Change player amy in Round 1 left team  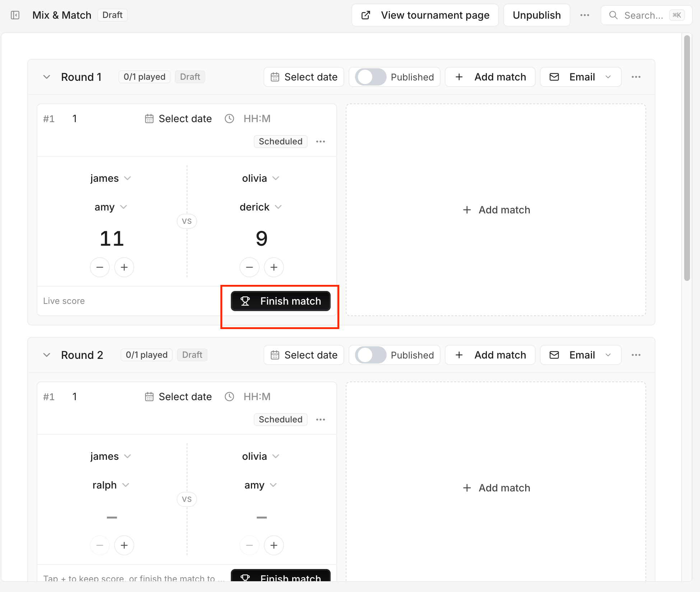click(111, 207)
